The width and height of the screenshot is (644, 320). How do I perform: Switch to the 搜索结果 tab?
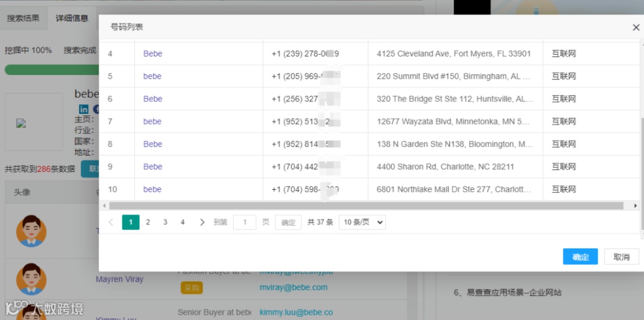[x=23, y=18]
